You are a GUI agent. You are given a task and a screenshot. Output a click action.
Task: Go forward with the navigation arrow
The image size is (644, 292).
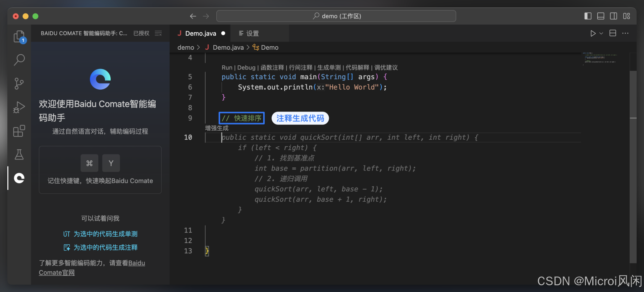(x=206, y=16)
